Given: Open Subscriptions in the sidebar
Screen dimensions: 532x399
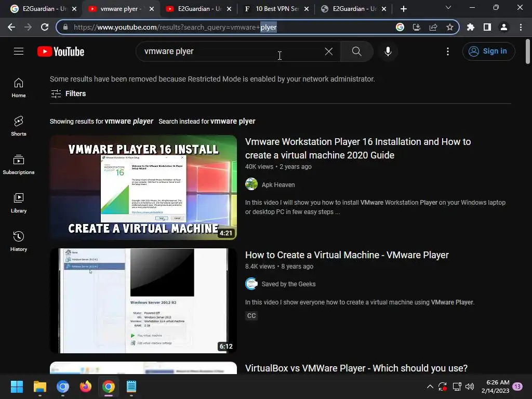Looking at the screenshot, I should click(19, 165).
